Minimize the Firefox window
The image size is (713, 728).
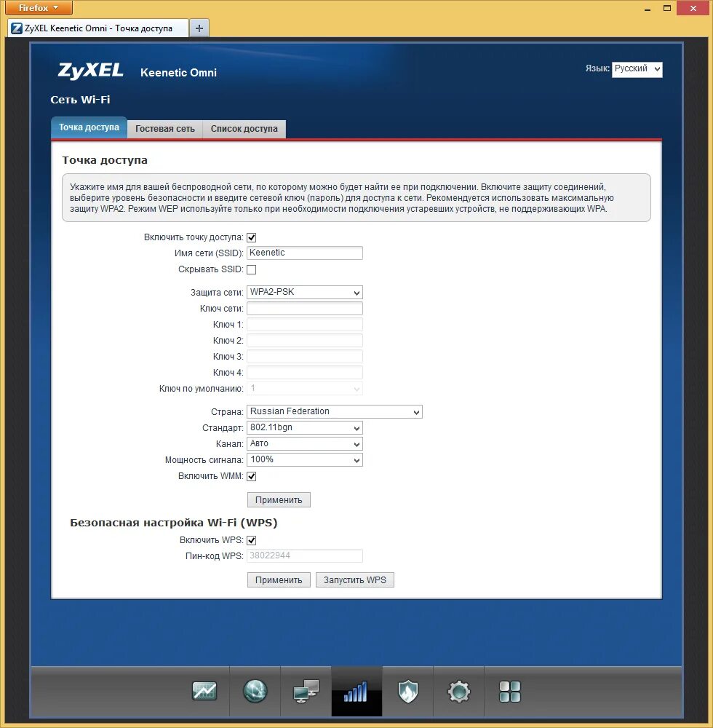point(647,8)
